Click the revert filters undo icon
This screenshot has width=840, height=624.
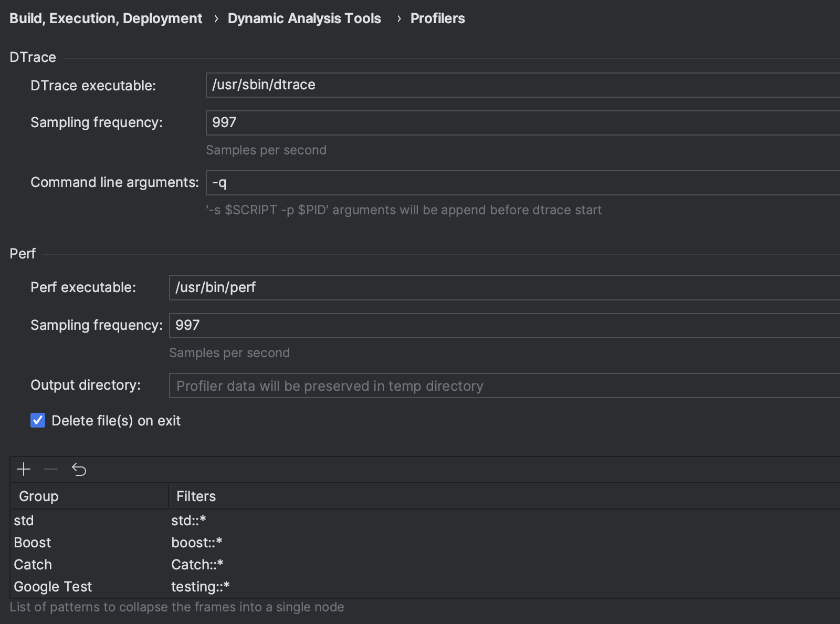(79, 469)
